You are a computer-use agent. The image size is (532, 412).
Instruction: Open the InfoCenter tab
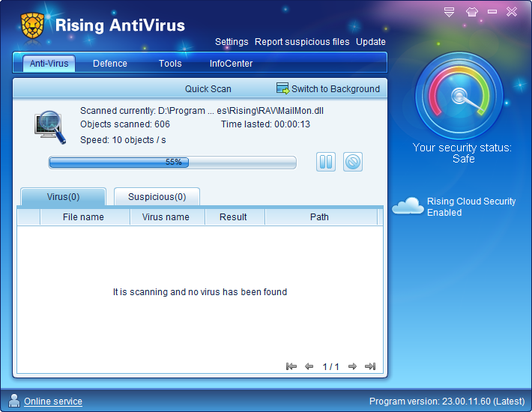[231, 64]
